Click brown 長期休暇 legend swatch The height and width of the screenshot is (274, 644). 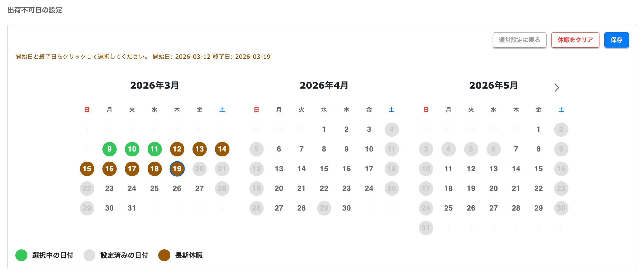tap(164, 255)
